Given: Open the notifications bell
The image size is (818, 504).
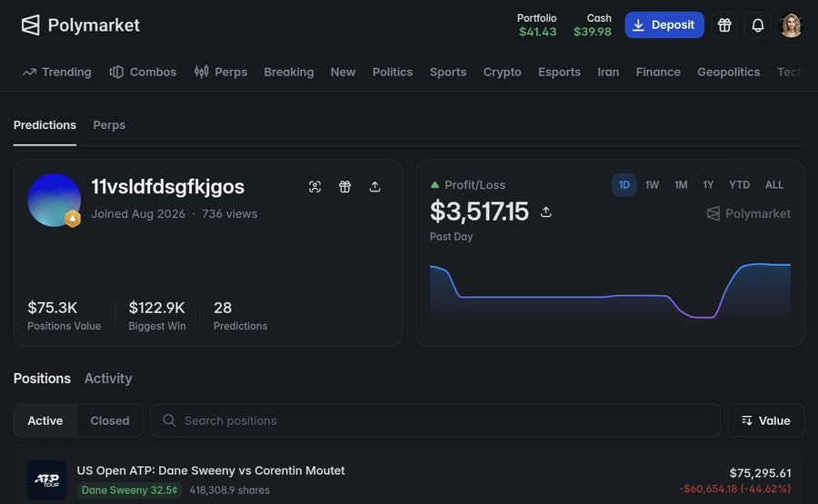Looking at the screenshot, I should pos(757,25).
